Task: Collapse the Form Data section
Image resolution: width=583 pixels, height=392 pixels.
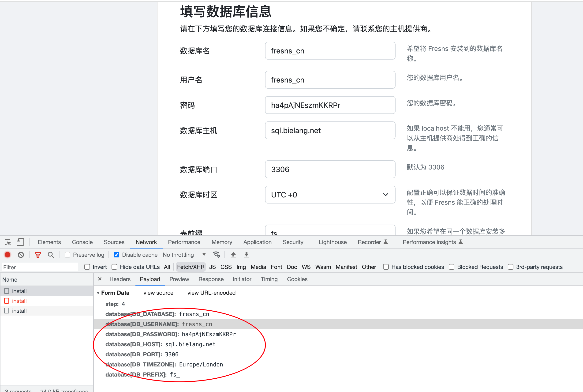Action: 98,293
